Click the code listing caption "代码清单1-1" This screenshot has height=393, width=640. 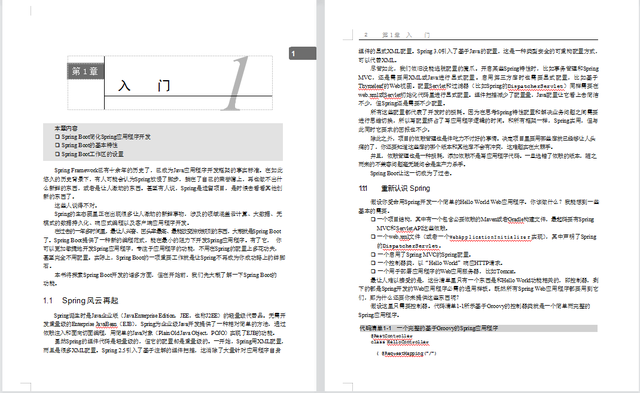pyautogui.click(x=478, y=328)
